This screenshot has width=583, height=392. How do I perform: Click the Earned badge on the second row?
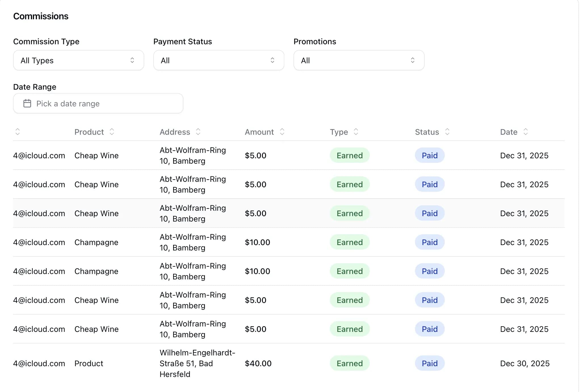coord(349,184)
